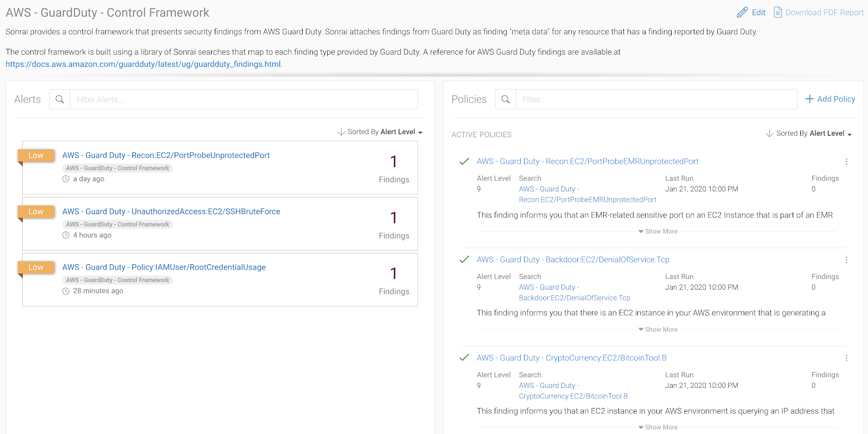Open policy title Recon:EC2/PortProbeEMRUnprotectedPort
This screenshot has width=868, height=434.
point(588,161)
